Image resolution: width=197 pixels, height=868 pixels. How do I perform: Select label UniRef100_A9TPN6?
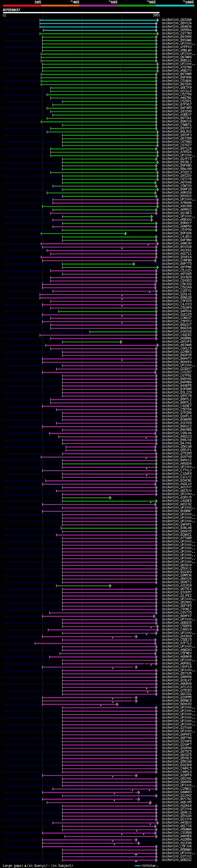coord(177,267)
